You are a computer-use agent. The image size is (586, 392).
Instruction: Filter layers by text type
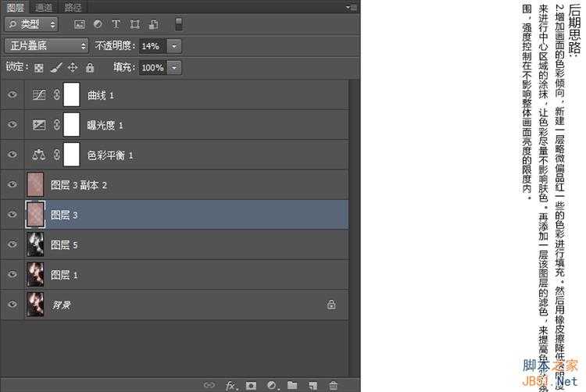[116, 25]
